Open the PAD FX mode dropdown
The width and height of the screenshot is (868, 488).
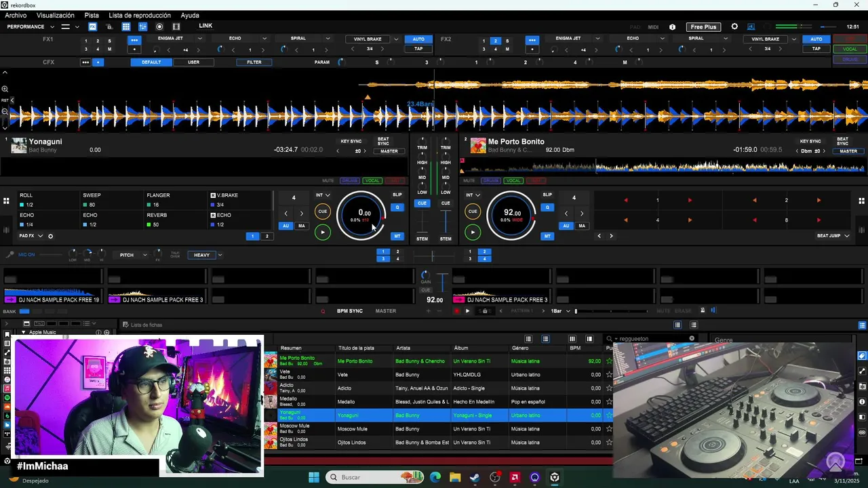tap(31, 236)
